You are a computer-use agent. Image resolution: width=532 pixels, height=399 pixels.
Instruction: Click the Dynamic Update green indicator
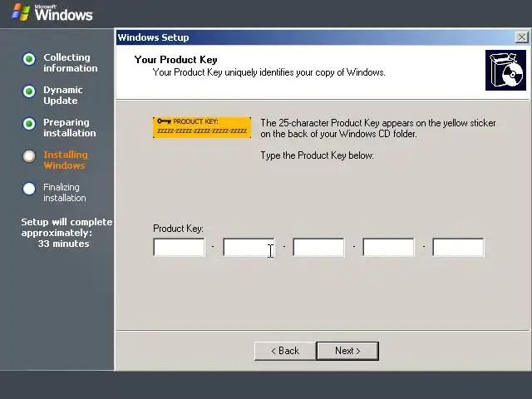tap(29, 91)
